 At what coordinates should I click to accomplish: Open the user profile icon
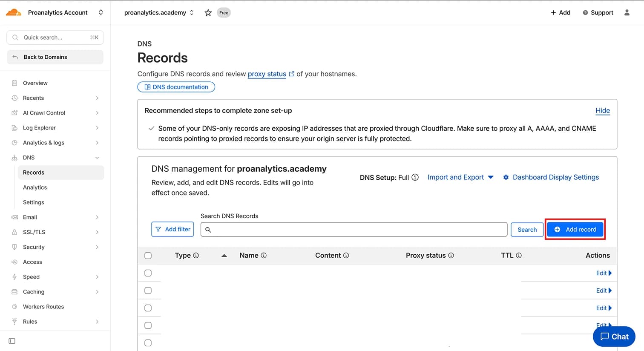(x=627, y=13)
